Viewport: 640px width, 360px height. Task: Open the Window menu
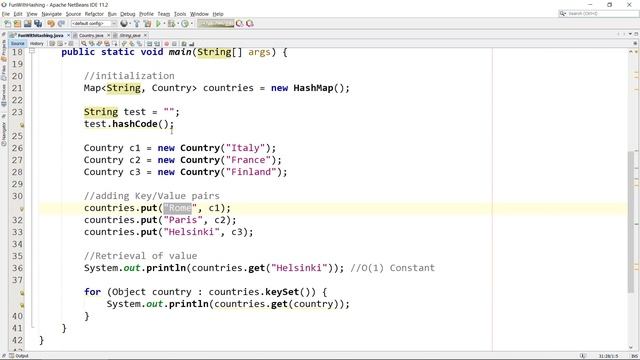(199, 14)
